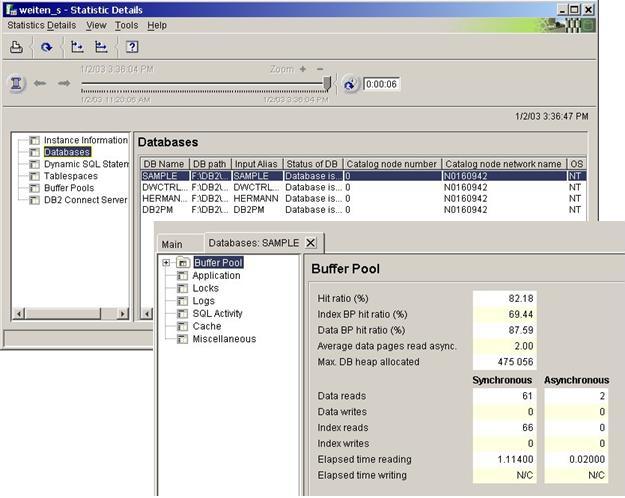Open the Help menu

tap(157, 25)
